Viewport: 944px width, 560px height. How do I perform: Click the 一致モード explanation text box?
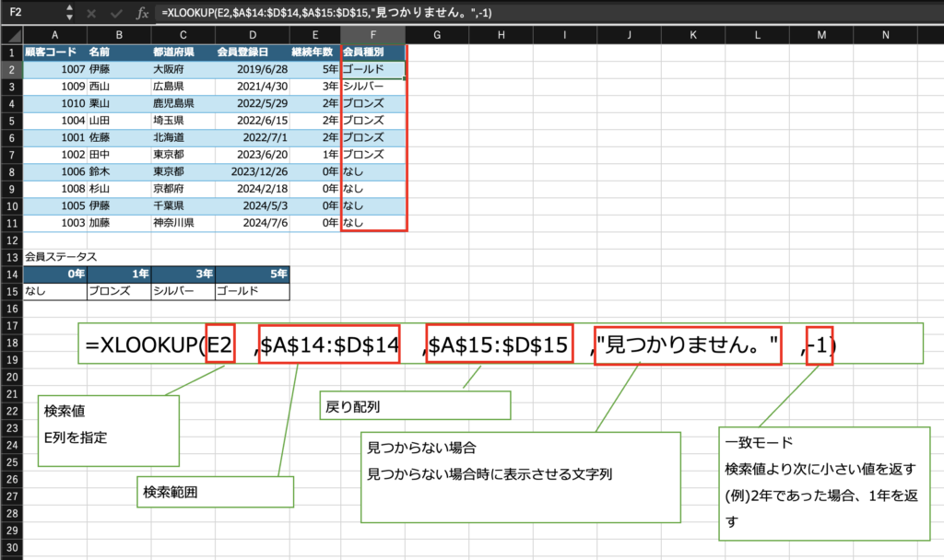[x=822, y=485]
